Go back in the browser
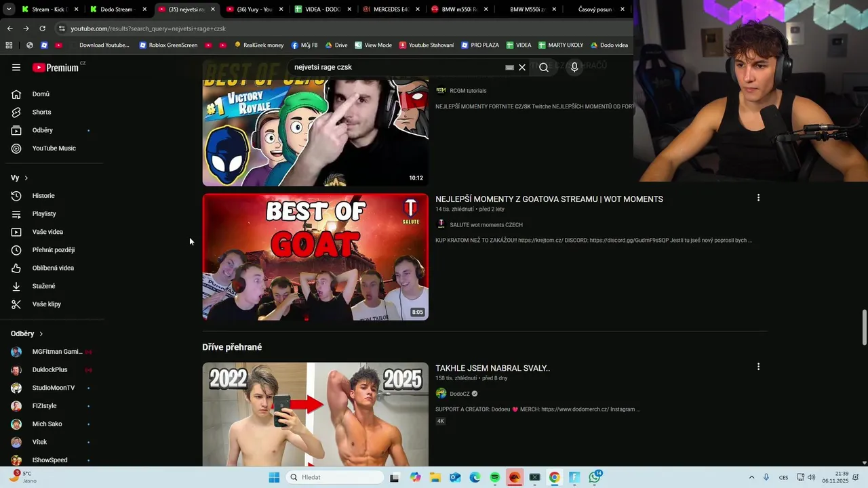868x488 pixels. click(x=9, y=28)
